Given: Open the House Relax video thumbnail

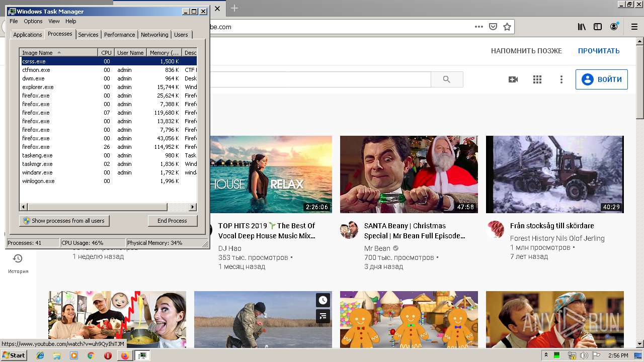Looking at the screenshot, I should (x=271, y=174).
